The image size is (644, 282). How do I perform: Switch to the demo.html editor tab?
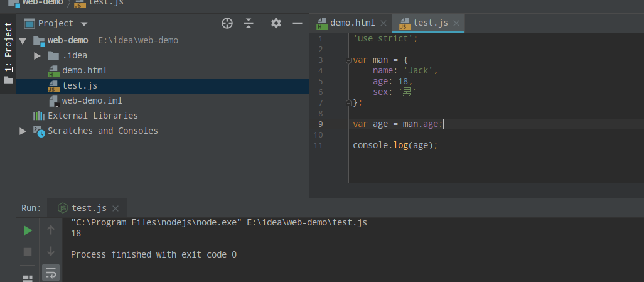[x=352, y=23]
